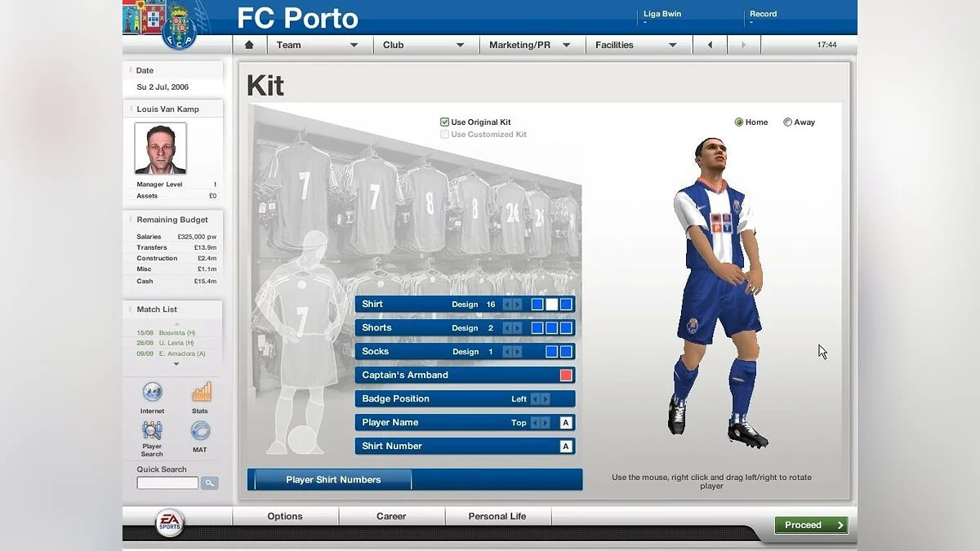Open the Internet globe icon
Screen dimensions: 980x551
pos(152,392)
